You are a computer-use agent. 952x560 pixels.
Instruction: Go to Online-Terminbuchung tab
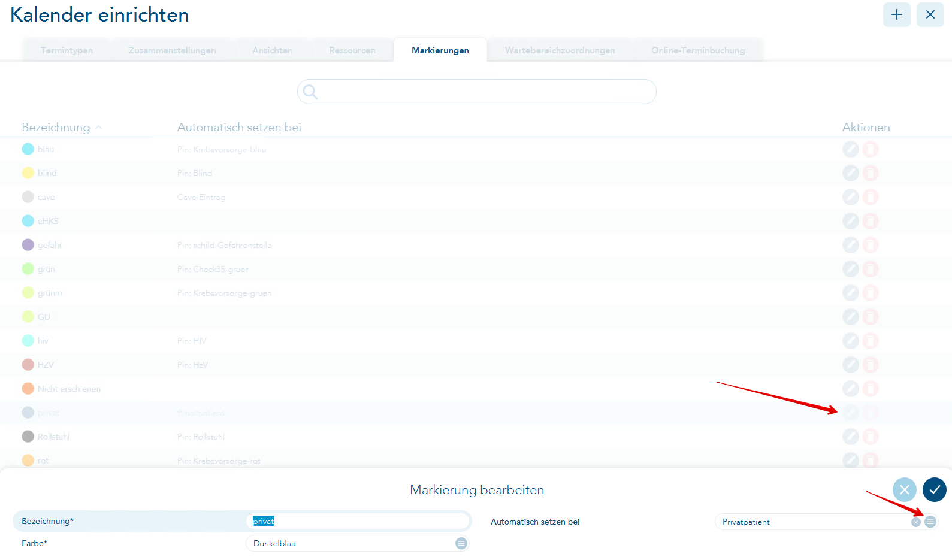(x=698, y=50)
